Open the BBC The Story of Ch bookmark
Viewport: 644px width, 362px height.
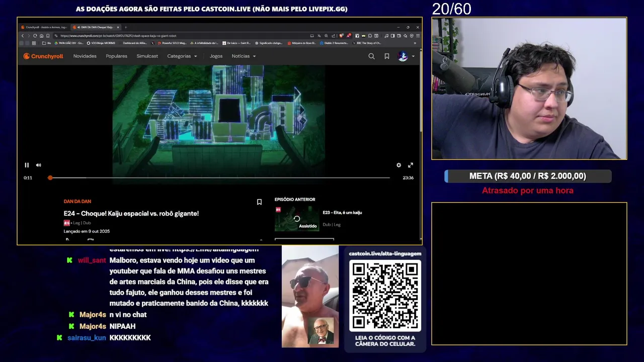[366, 43]
